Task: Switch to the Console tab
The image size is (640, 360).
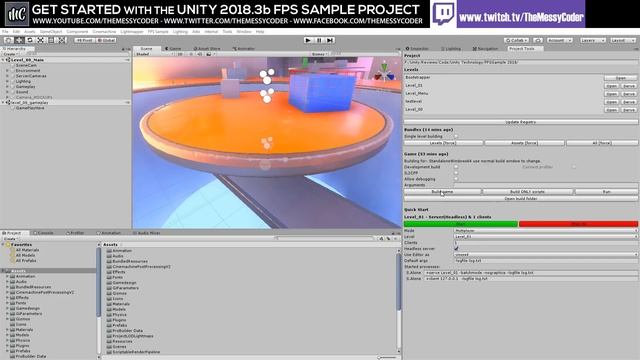Action: coord(43,233)
